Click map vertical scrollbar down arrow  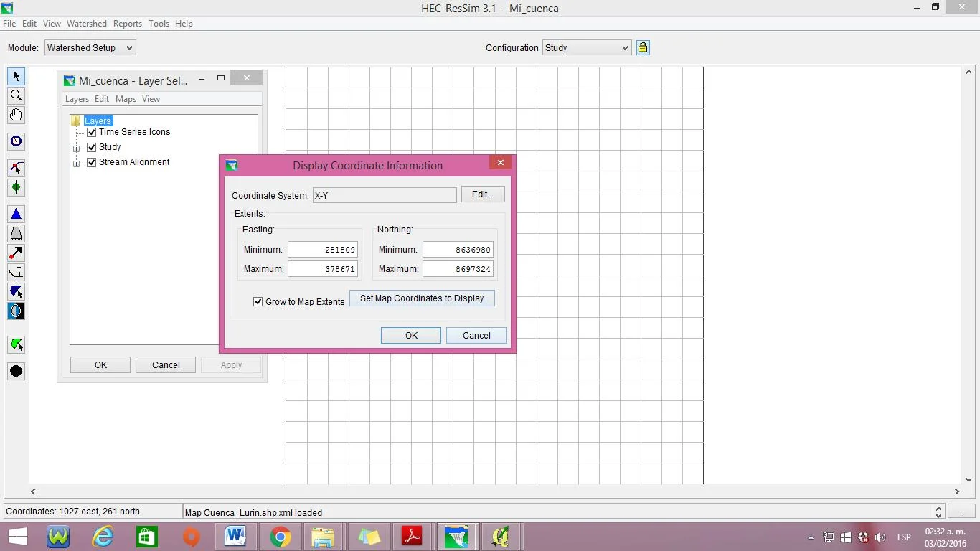pyautogui.click(x=969, y=480)
